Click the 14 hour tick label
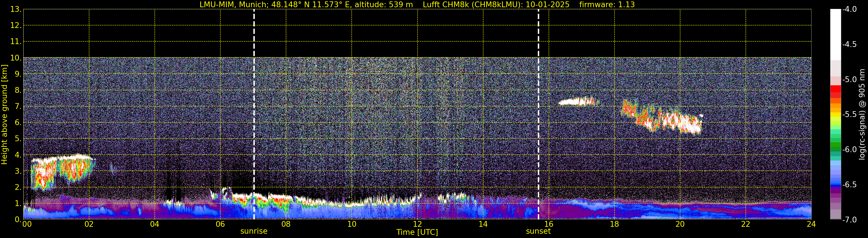The width and height of the screenshot is (868, 238). click(483, 224)
